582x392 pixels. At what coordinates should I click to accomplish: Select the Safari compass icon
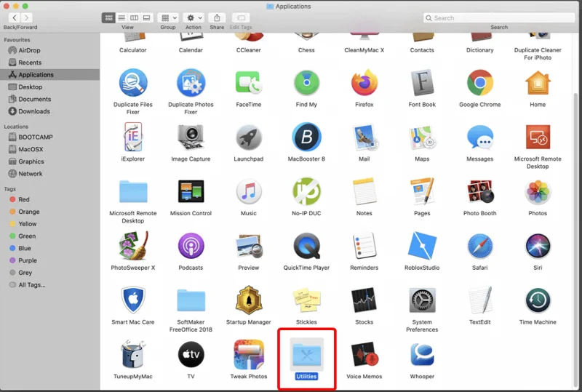(480, 245)
